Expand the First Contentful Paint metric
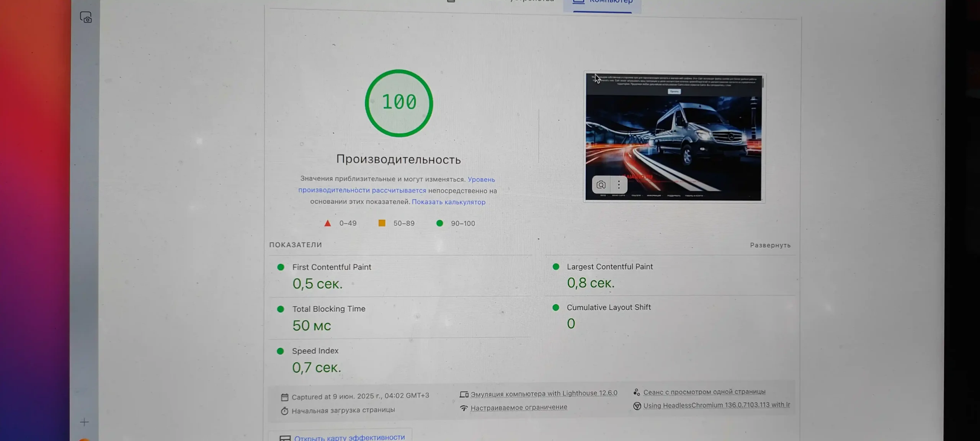980x441 pixels. 332,267
